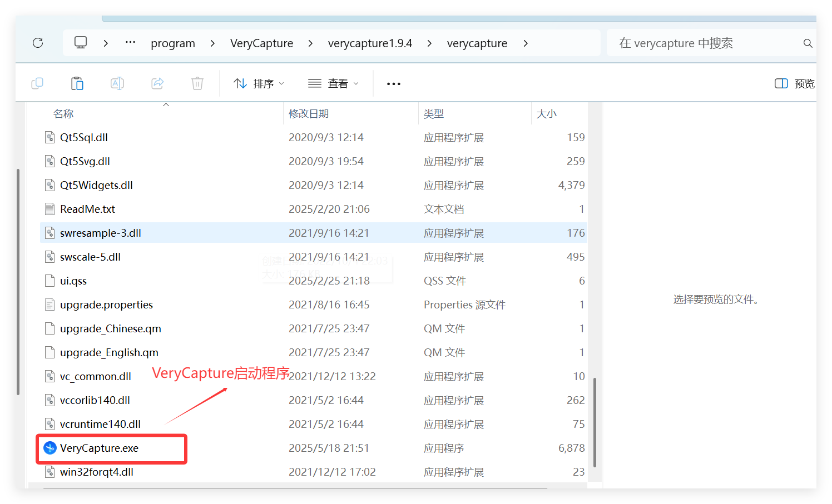Show hidden breadcrumb folders via ellipsis
Screen dimensions: 832x504
pyautogui.click(x=130, y=42)
